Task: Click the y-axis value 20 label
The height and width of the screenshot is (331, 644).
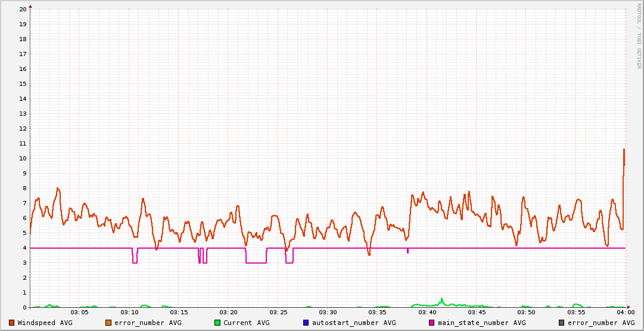Action: coord(23,9)
